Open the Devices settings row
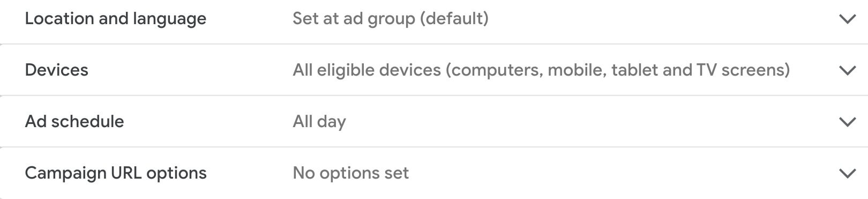This screenshot has height=199, width=868. 434,70
